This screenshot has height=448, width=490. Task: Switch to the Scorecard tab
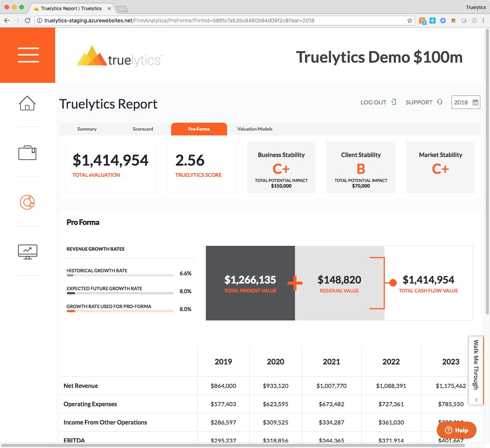coord(143,129)
